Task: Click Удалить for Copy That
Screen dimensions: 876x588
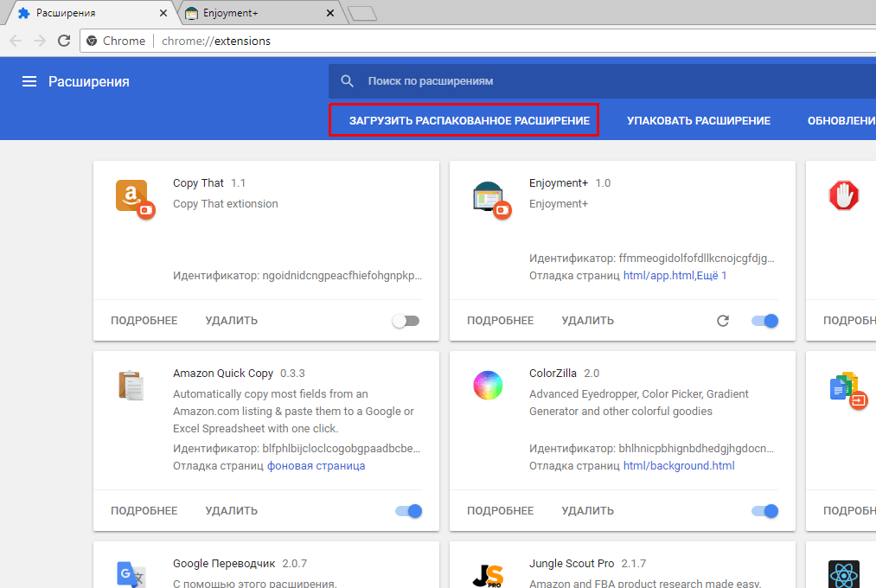Action: pyautogui.click(x=231, y=321)
